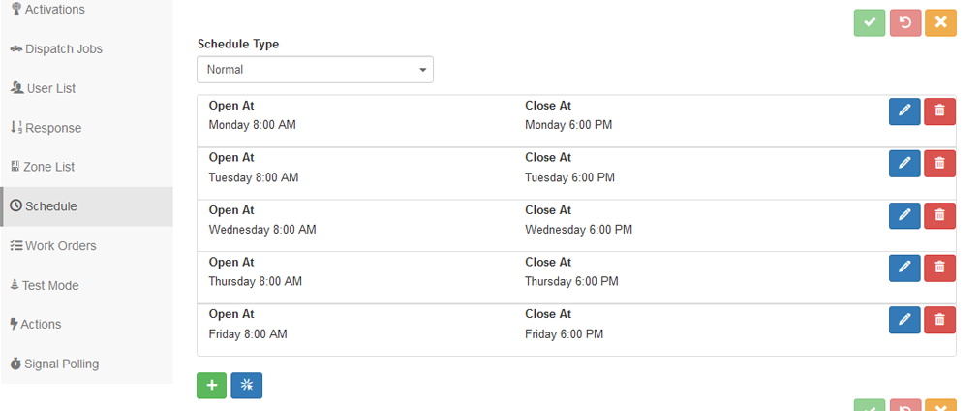Screen dimensions: 980x411
Task: Click the red undo button
Action: point(904,22)
